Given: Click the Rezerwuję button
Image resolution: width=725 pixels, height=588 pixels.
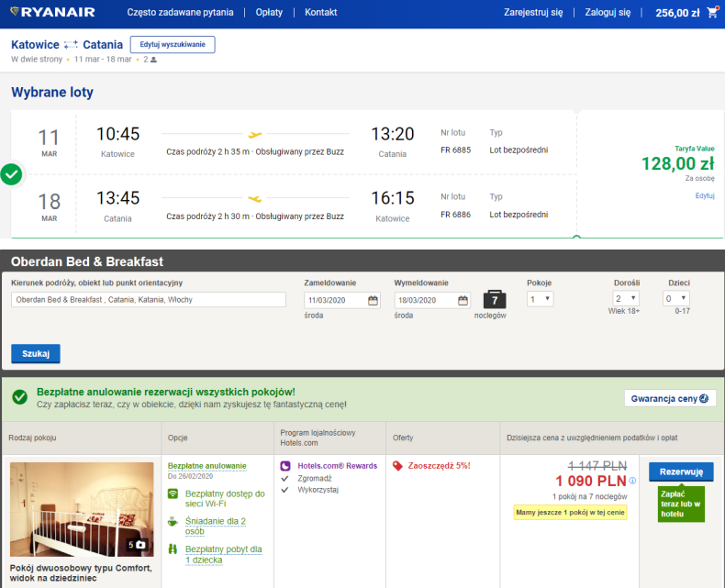Looking at the screenshot, I should point(681,472).
